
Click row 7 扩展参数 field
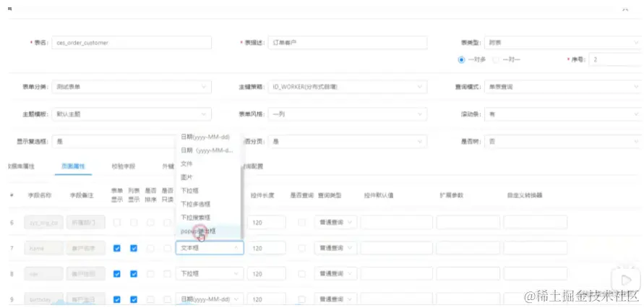(x=468, y=248)
